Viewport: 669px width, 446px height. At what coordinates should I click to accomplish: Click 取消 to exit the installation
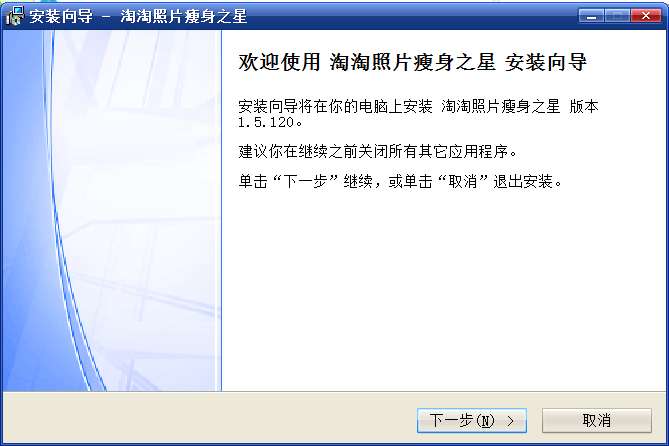coord(597,420)
